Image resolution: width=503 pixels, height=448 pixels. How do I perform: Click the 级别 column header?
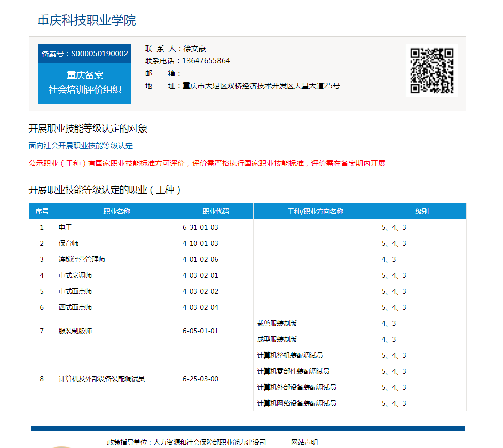coord(422,211)
